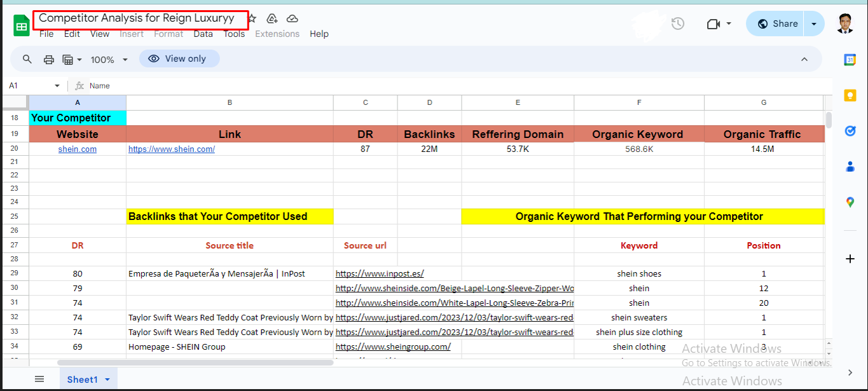The width and height of the screenshot is (868, 391).
Task: Select column G header
Action: [764, 102]
